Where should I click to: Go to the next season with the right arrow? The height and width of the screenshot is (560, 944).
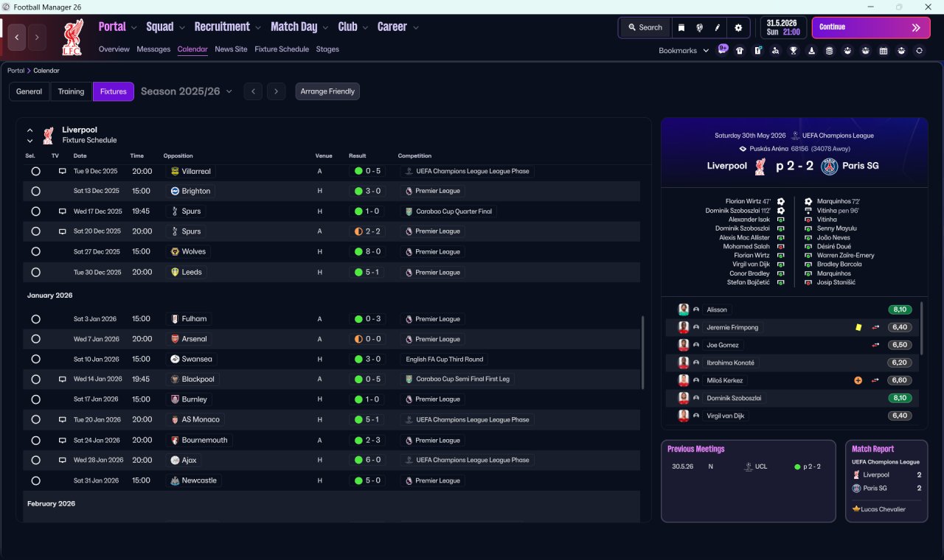click(276, 91)
